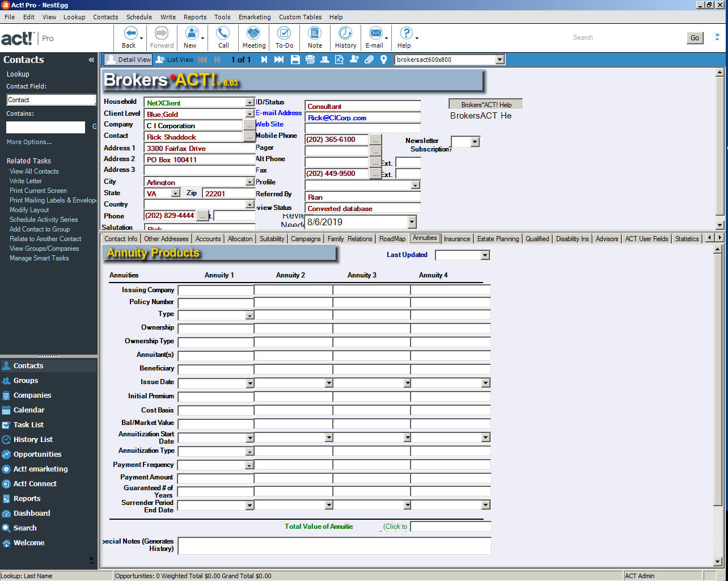Jump to the last record arrow
This screenshot has height=581, width=728.
coord(278,60)
